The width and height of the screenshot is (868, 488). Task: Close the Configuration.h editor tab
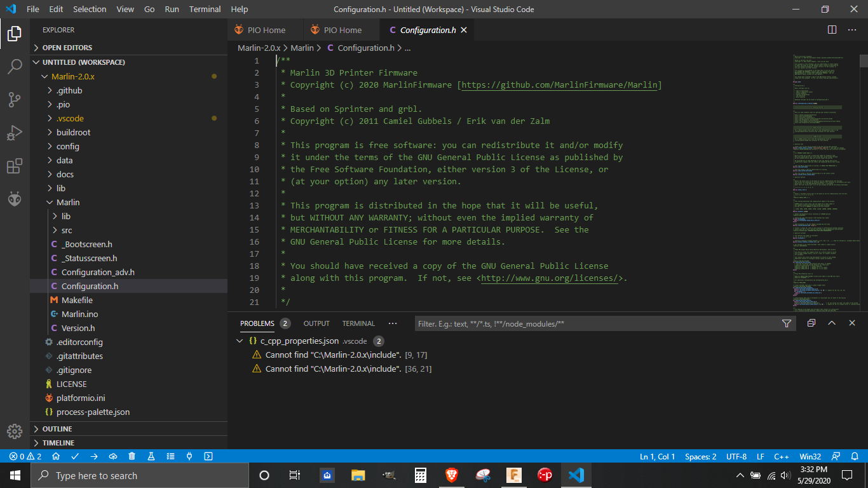pos(464,30)
